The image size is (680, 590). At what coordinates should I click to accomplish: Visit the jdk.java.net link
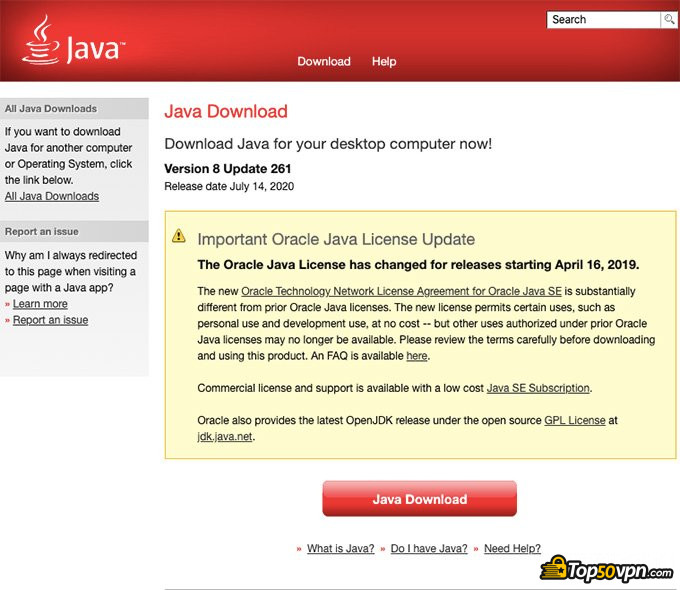pyautogui.click(x=225, y=437)
